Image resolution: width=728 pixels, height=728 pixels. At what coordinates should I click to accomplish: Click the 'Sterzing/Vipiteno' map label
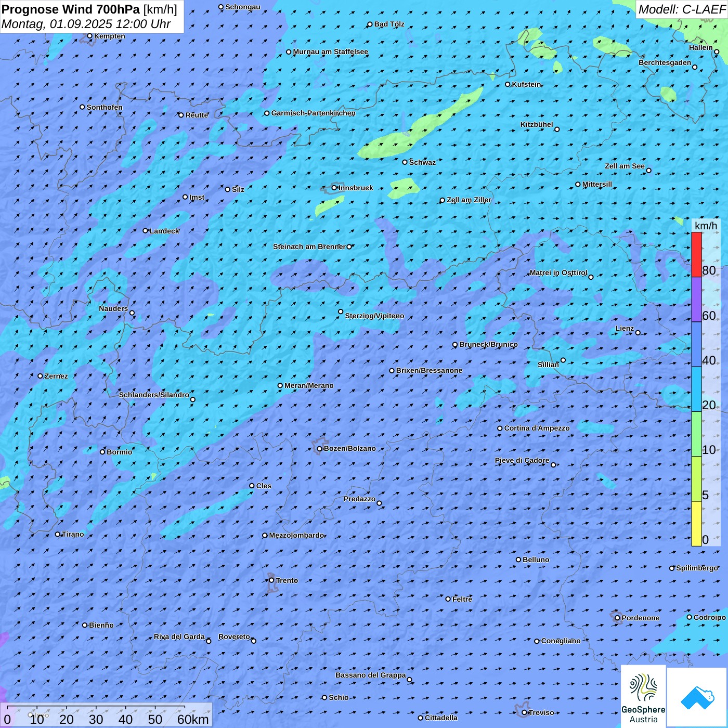(x=374, y=316)
